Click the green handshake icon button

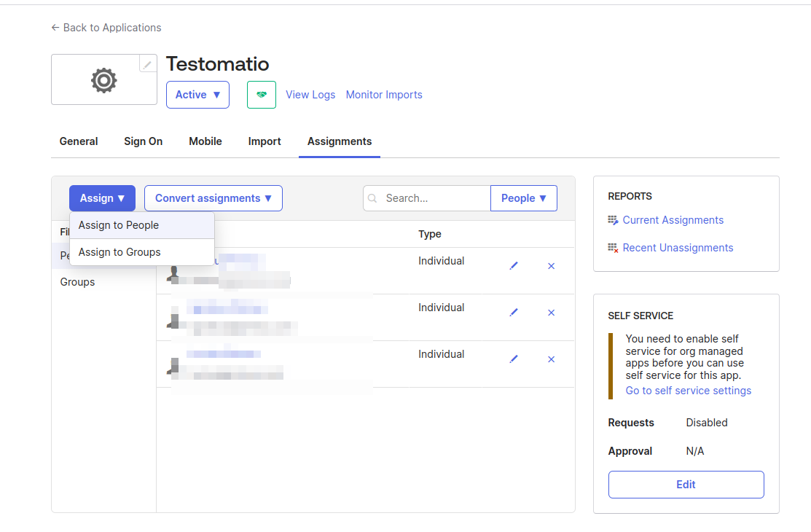261,95
